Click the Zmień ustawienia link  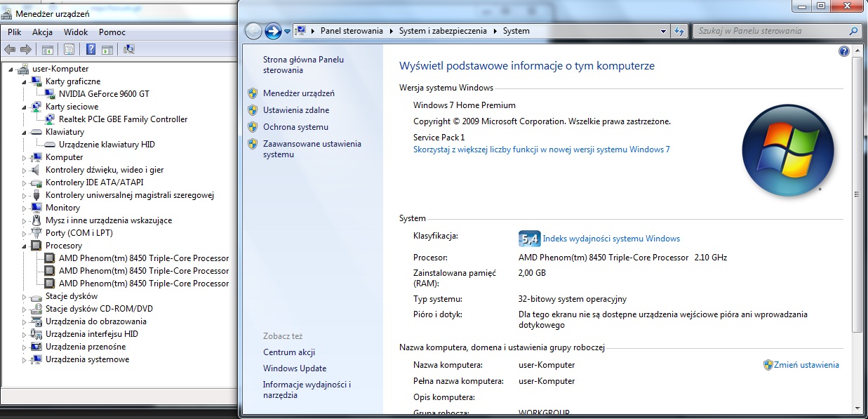pyautogui.click(x=806, y=365)
